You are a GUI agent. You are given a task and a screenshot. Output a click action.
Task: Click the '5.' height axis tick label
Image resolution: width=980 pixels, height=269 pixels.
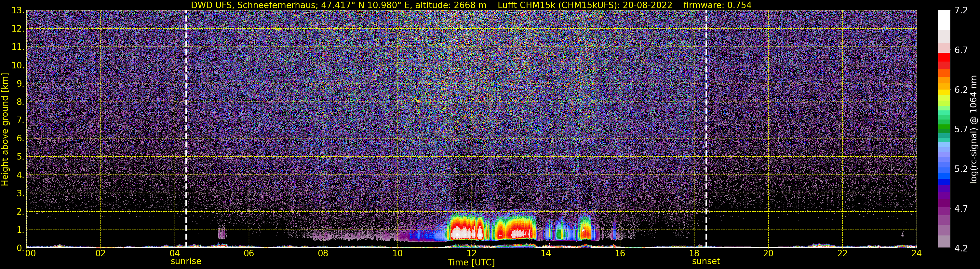pos(20,157)
